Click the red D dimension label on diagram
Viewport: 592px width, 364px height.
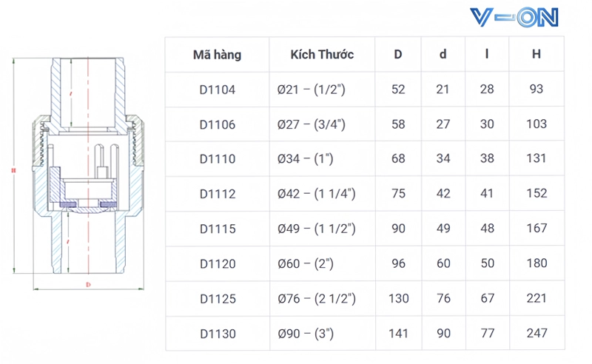click(x=88, y=284)
